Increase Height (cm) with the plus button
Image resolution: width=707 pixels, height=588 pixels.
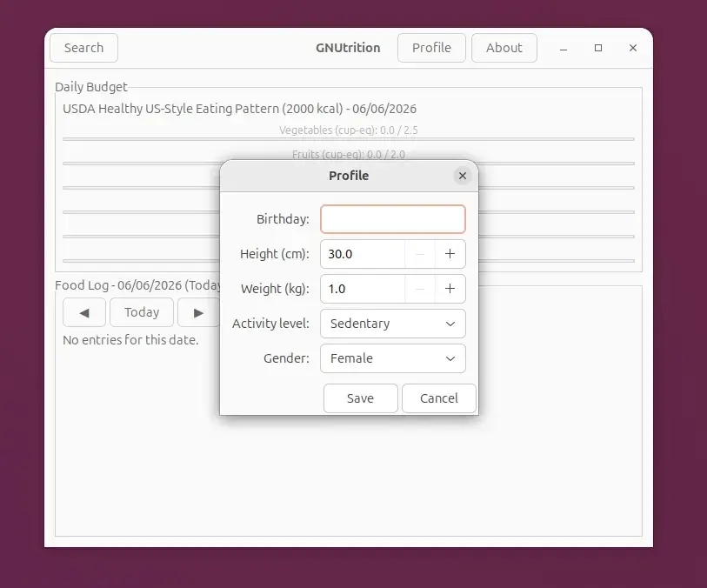(x=450, y=254)
